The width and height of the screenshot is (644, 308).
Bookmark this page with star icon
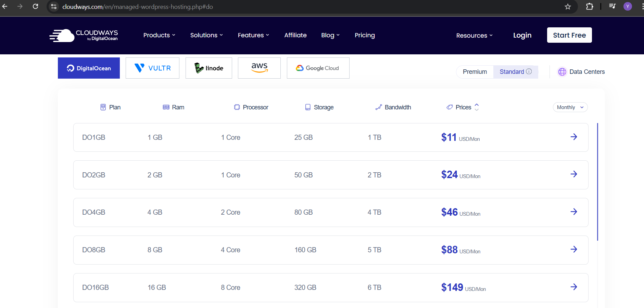[x=568, y=6]
